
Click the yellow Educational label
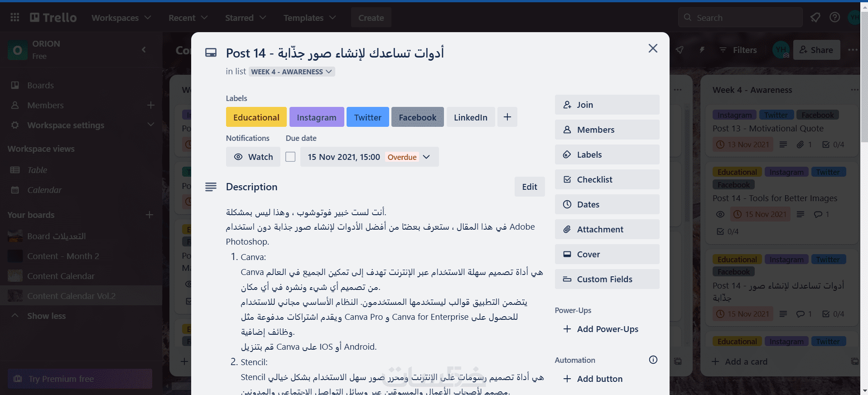[x=256, y=117]
